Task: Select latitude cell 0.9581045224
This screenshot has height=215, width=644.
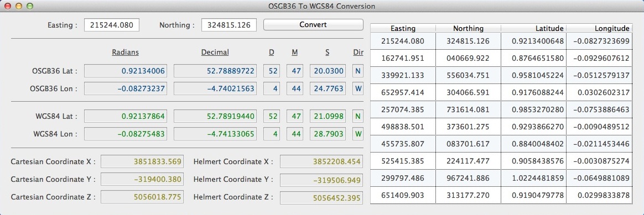Action: tap(533, 76)
